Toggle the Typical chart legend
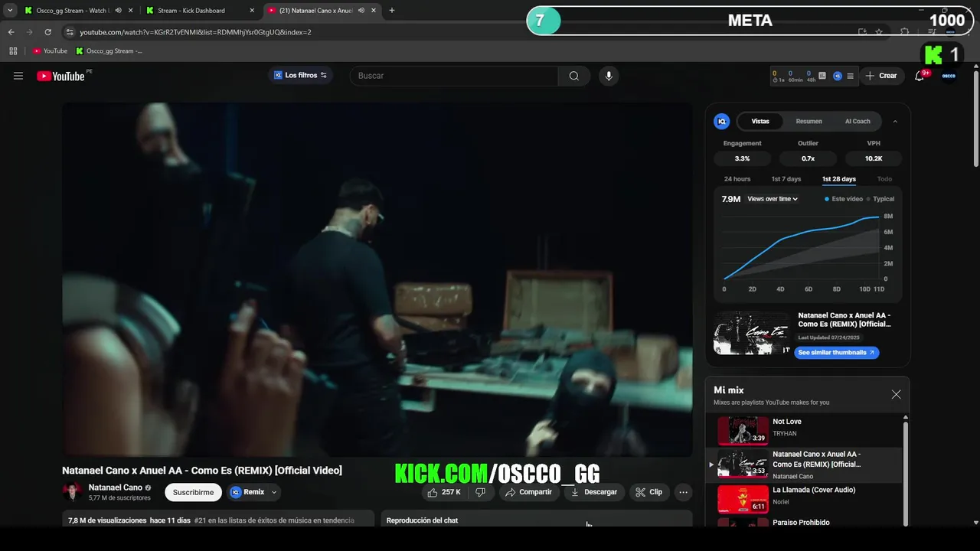Screen dimensions: 980x551 coord(880,199)
